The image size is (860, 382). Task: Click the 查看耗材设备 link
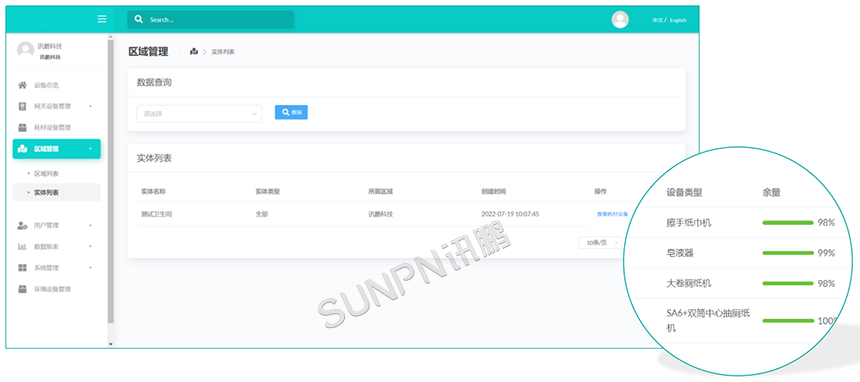pyautogui.click(x=612, y=214)
